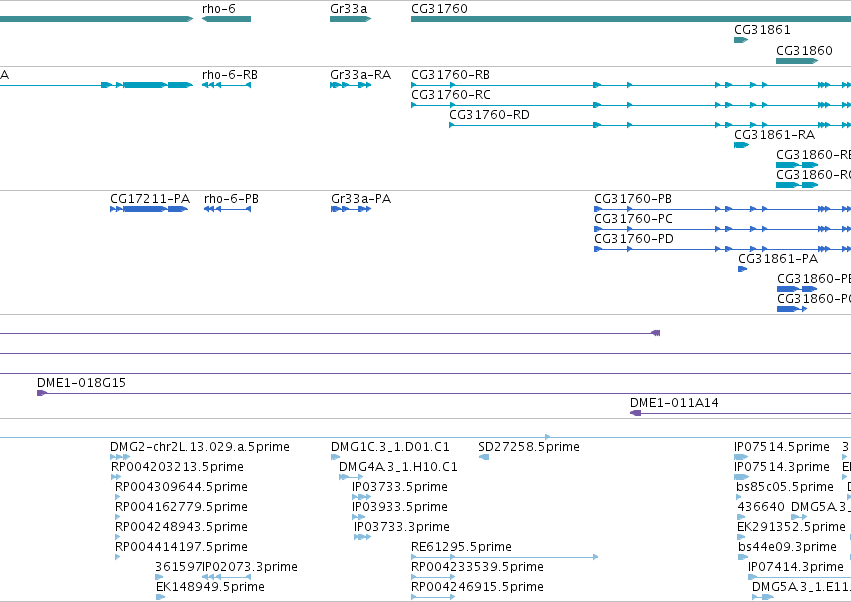Select the CG31860 gene label
851x602 pixels.
804,50
